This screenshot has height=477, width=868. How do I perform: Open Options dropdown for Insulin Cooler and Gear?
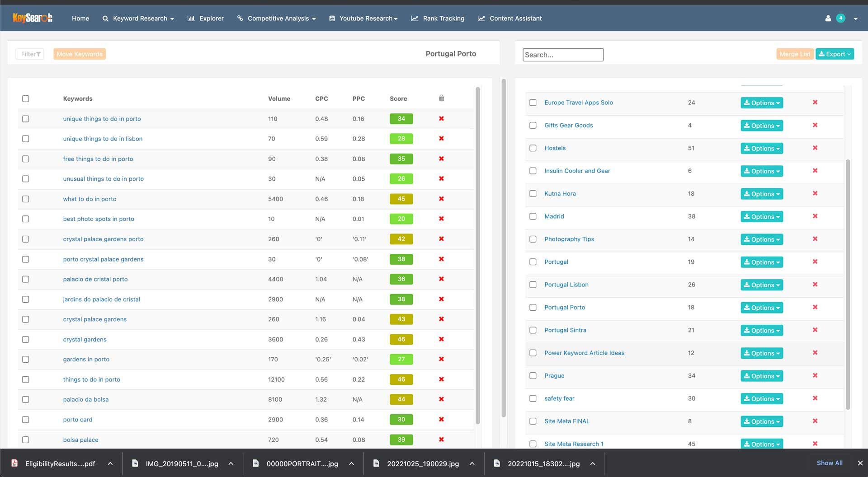762,171
